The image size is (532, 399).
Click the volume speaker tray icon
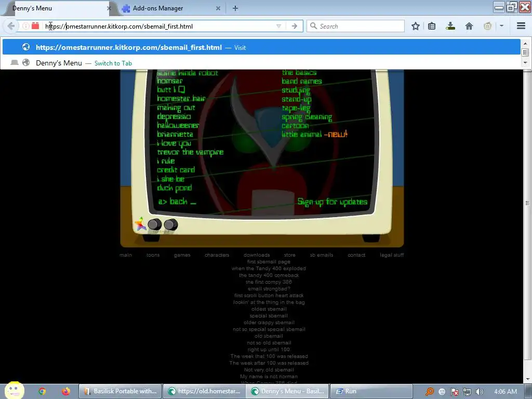click(479, 392)
